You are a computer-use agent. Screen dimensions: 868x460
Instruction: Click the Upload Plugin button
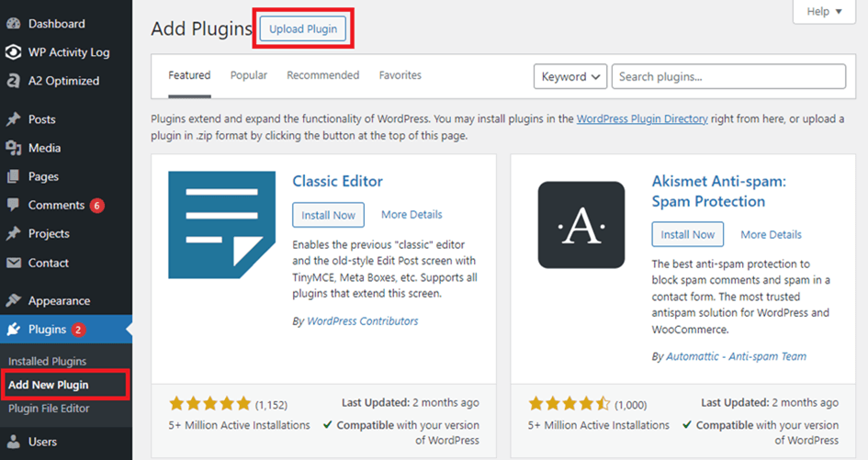click(x=303, y=28)
